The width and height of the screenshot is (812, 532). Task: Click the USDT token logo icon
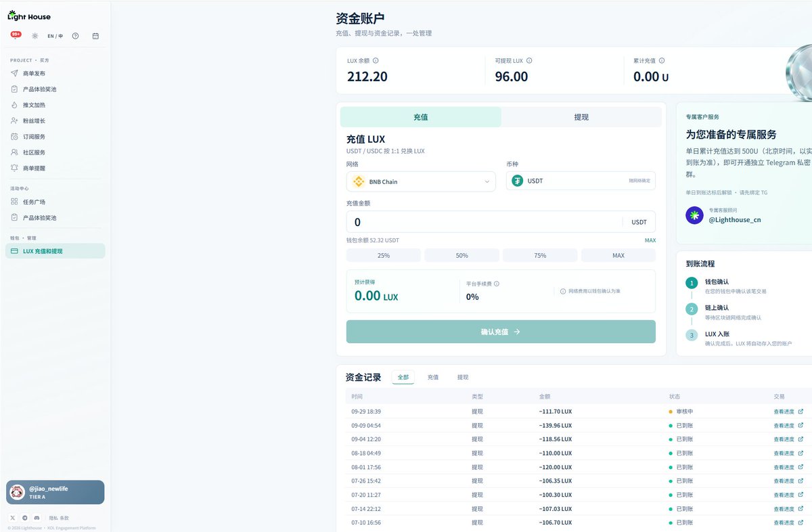pos(518,181)
